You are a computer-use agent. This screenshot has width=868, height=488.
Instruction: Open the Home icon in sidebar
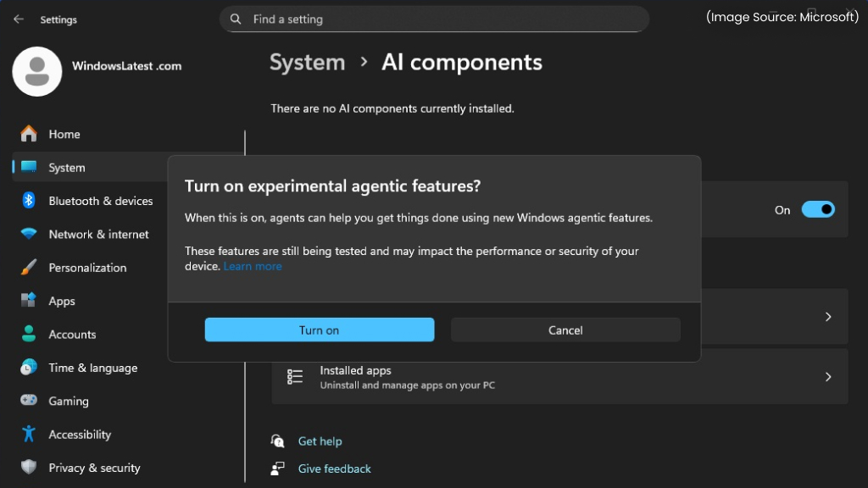click(x=31, y=134)
